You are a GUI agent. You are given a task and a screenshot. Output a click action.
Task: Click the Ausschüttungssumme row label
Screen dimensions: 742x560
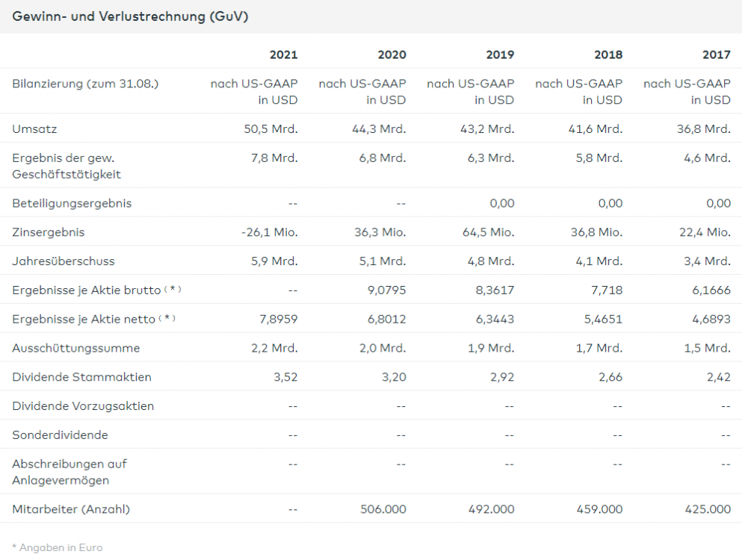(x=76, y=348)
